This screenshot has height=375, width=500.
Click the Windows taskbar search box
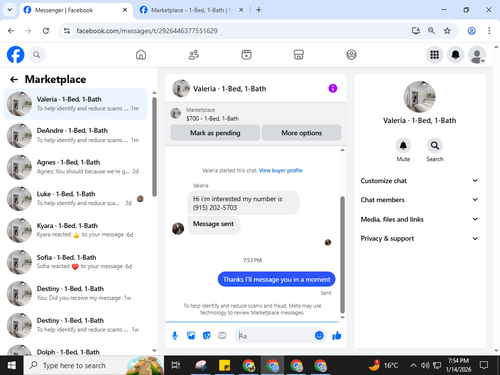[x=94, y=365]
